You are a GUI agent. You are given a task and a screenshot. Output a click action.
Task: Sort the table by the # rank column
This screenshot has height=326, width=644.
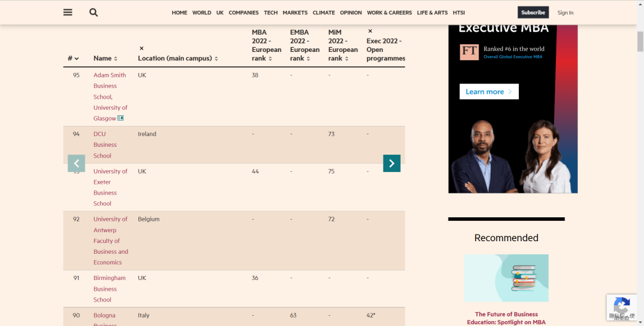(73, 59)
